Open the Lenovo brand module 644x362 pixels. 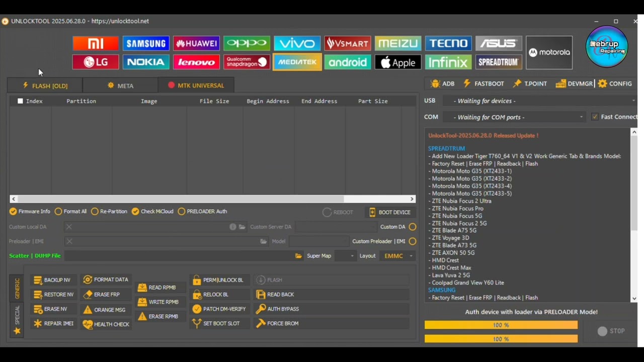(x=196, y=62)
